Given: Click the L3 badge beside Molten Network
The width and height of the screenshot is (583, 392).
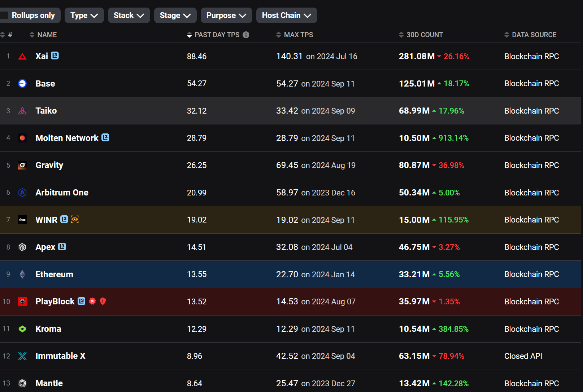Looking at the screenshot, I should click(105, 137).
